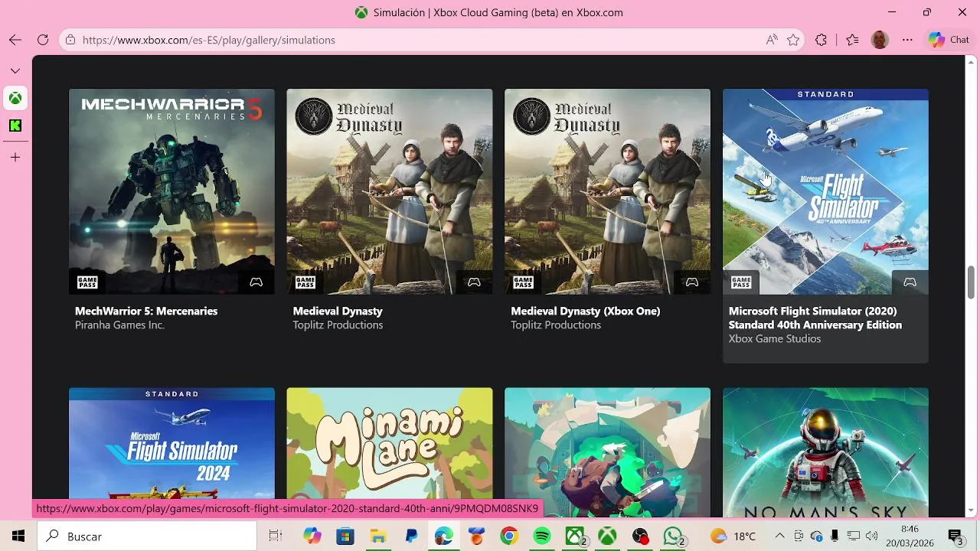This screenshot has height=551, width=980.
Task: Open Task View in the taskbar
Action: tap(276, 536)
